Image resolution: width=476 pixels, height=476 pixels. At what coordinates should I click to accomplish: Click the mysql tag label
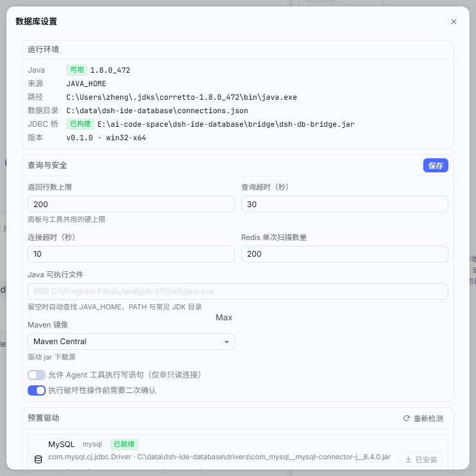pos(92,444)
